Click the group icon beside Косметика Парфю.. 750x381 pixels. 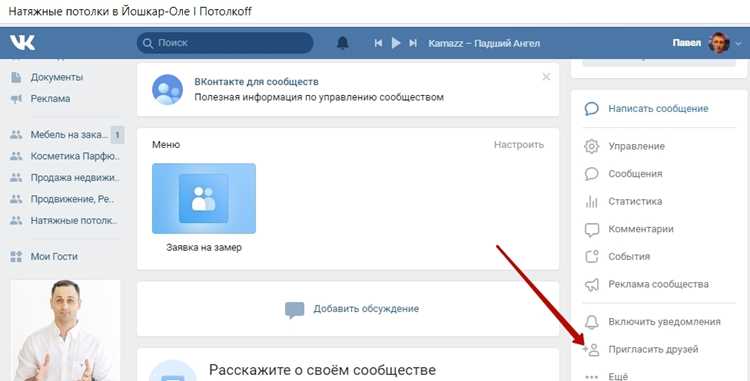click(16, 156)
